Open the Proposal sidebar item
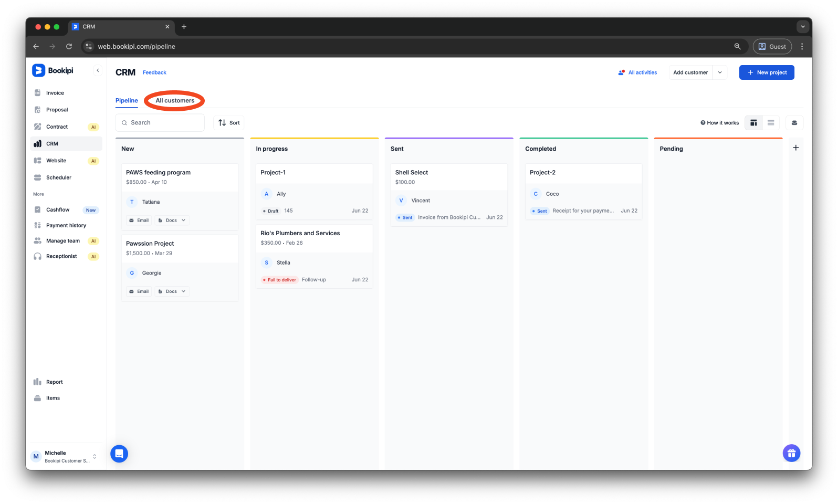Viewport: 838px width, 504px height. pyautogui.click(x=66, y=110)
